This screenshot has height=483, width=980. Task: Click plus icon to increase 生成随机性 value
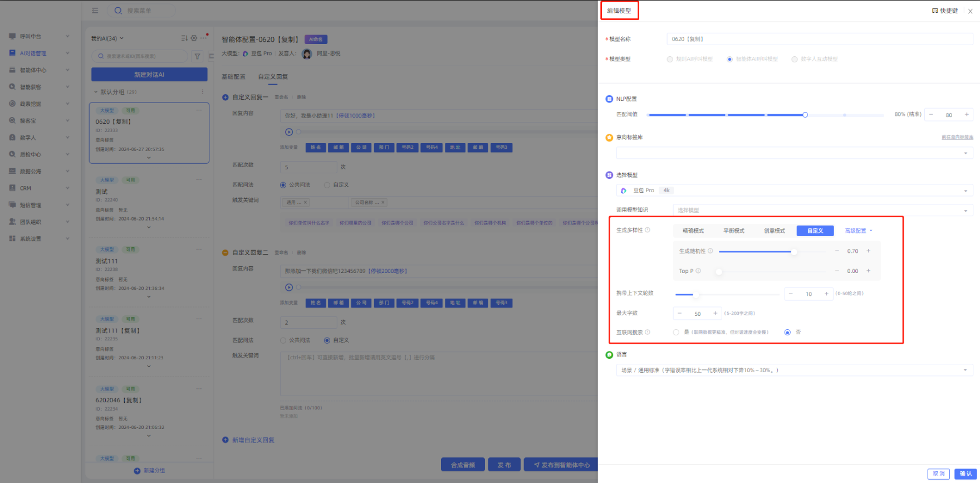click(x=868, y=251)
